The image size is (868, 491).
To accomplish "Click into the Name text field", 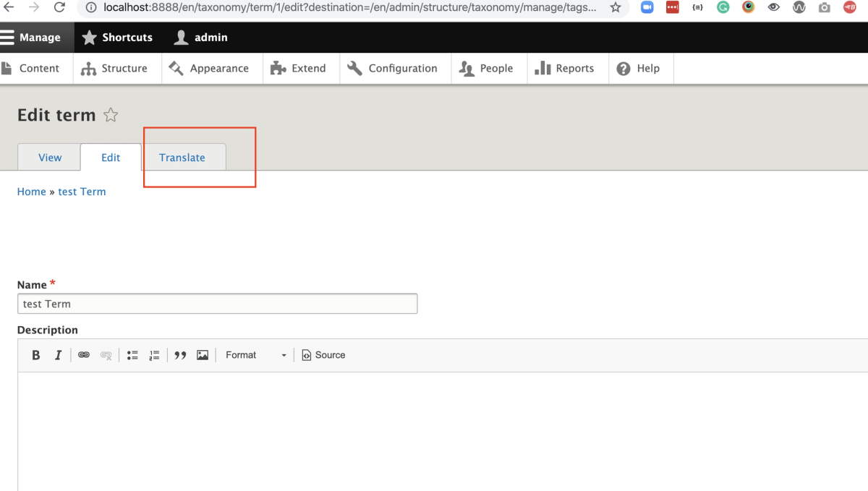I will pyautogui.click(x=217, y=304).
